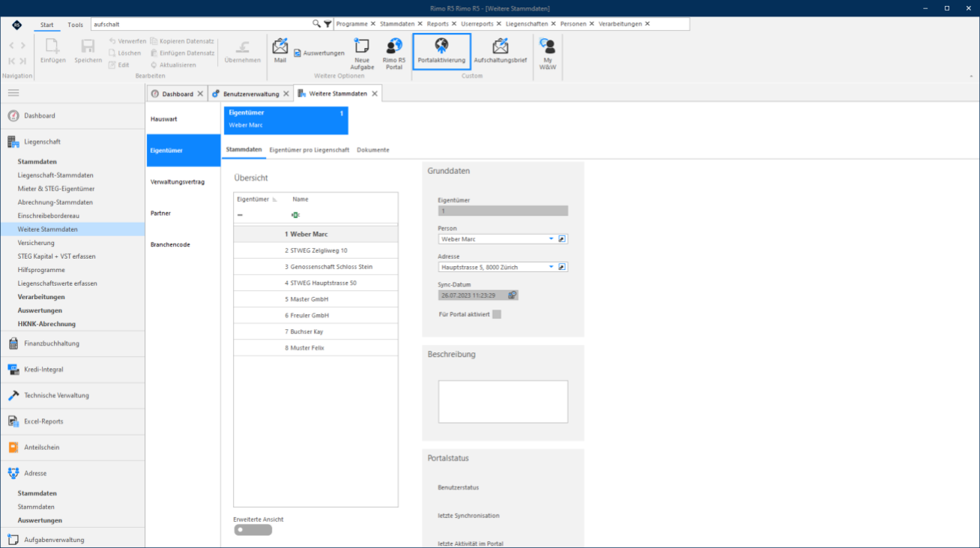The image size is (980, 548).
Task: Expand the Person dropdown
Action: 551,239
